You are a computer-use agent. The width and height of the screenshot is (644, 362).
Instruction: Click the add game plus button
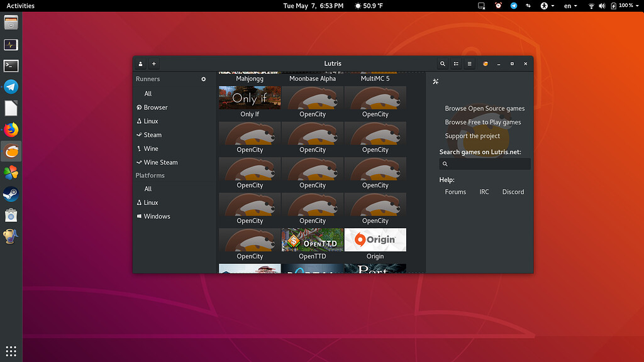[x=154, y=64]
